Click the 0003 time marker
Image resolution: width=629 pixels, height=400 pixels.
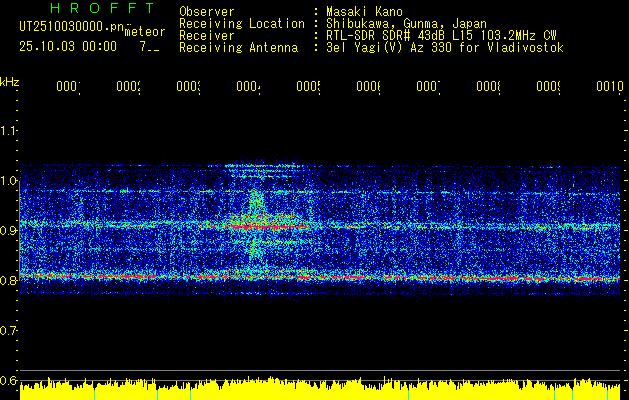[188, 86]
